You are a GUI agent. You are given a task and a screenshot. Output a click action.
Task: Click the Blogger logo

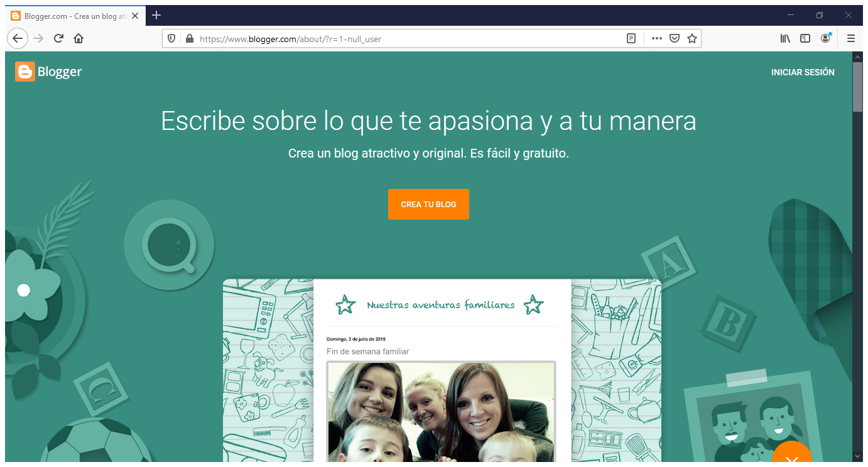click(49, 72)
